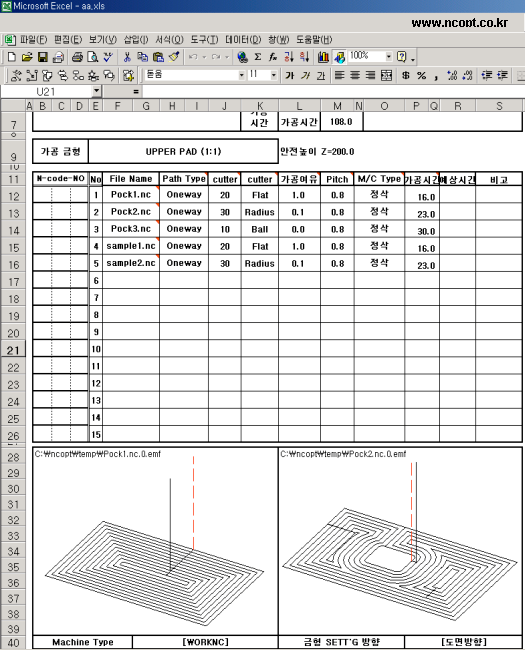Screen dimensions: 525x651
Task: Click the Pock2 toolpath preview image
Action: 400,541
